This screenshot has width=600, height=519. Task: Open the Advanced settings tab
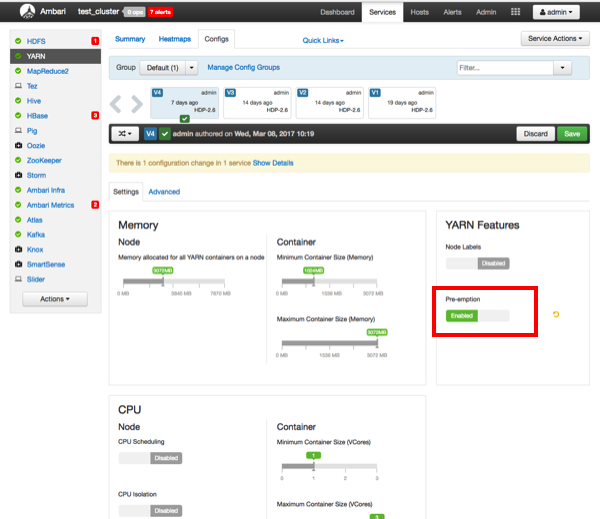click(x=164, y=192)
